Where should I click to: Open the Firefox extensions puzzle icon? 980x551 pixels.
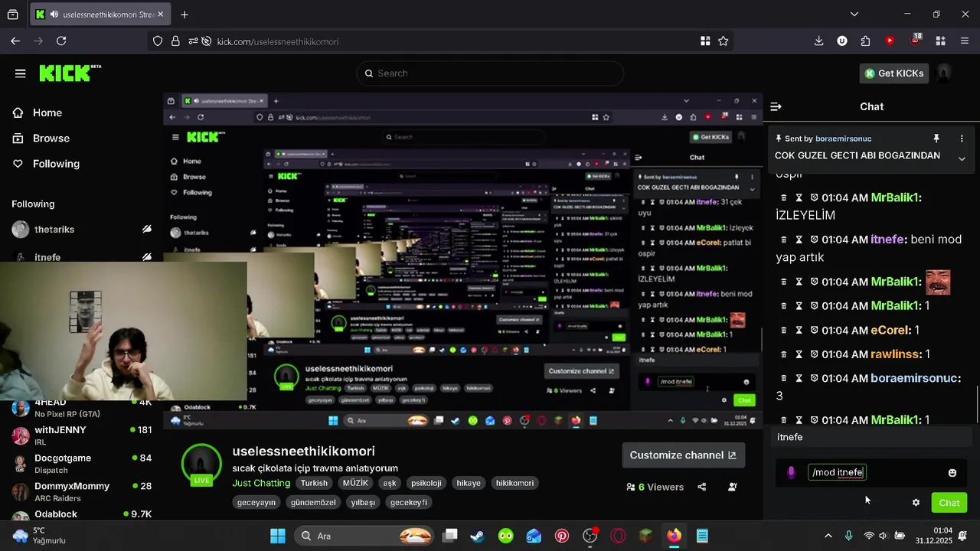(866, 41)
